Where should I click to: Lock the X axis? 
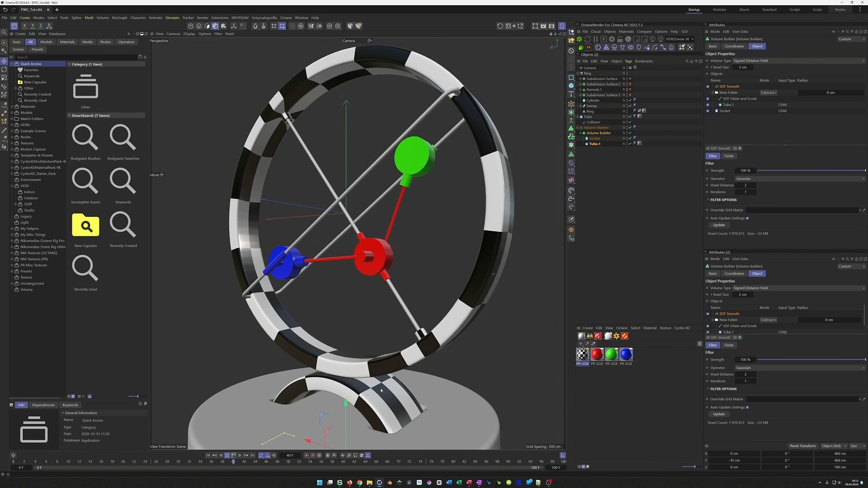pos(24,26)
